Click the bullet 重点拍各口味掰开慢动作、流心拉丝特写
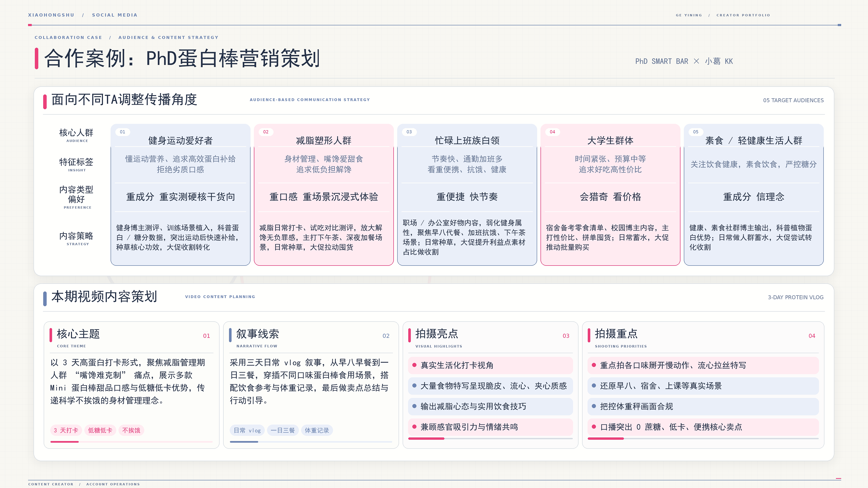This screenshot has height=488, width=868. pyautogui.click(x=703, y=365)
